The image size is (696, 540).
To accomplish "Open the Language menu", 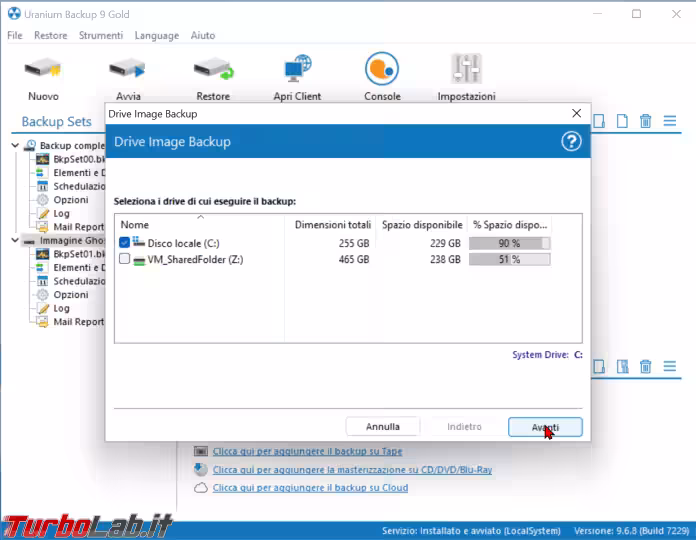I will [157, 35].
